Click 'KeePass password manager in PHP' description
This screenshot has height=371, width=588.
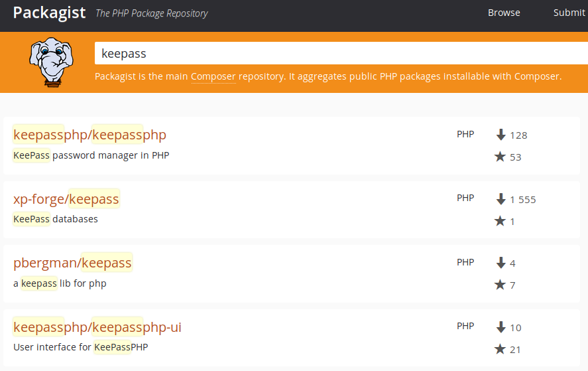point(91,155)
